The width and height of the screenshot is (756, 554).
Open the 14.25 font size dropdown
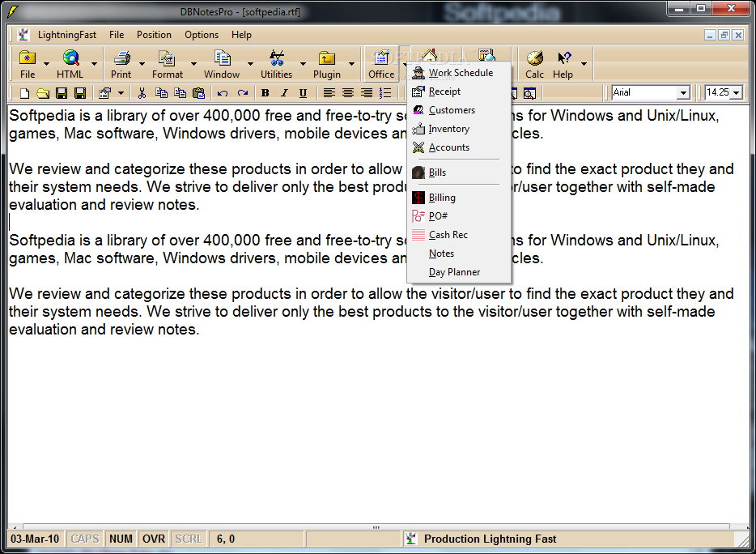click(737, 92)
